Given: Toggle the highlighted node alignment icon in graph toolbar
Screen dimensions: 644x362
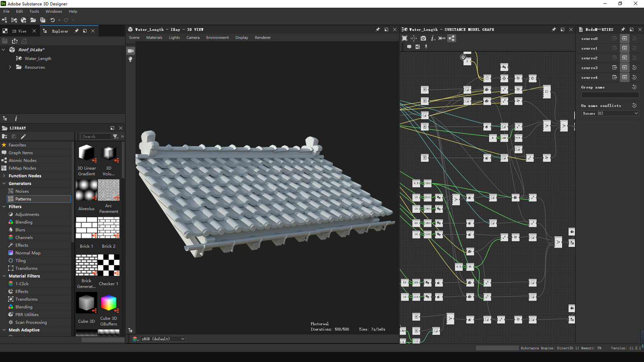Looking at the screenshot, I should tap(452, 38).
